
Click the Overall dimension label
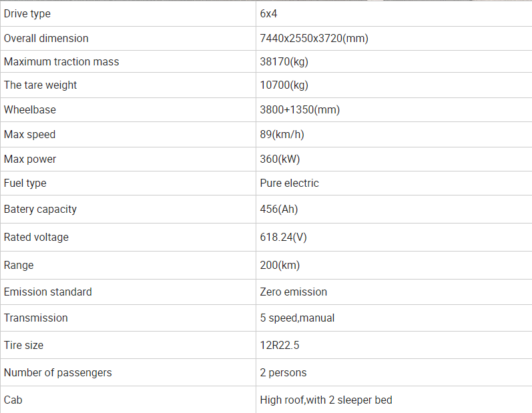point(46,38)
